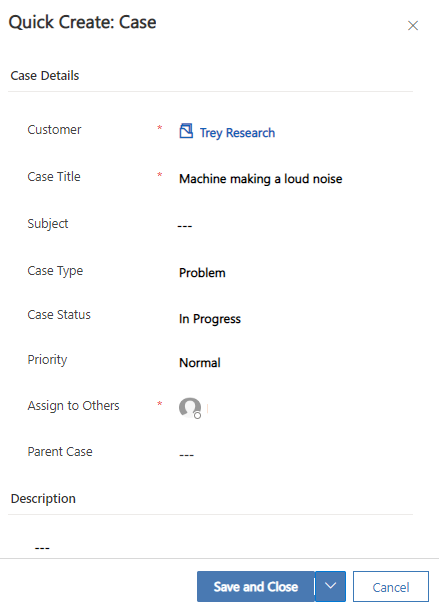
Task: Click the Save and Close button
Action: [x=256, y=586]
